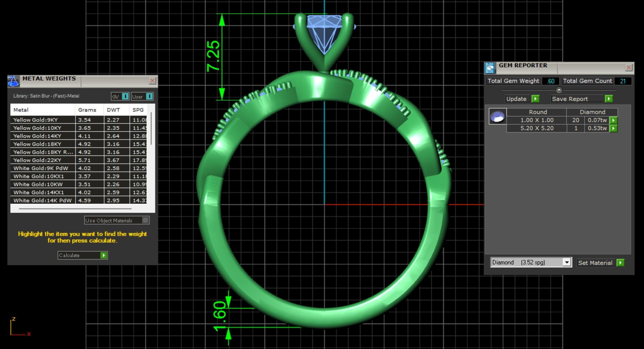Close the Metal Weights panel
Screen dimensions: 644x349
coord(152,80)
